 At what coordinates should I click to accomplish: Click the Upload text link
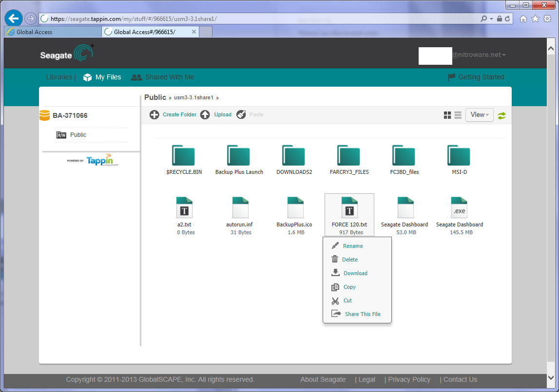click(223, 115)
